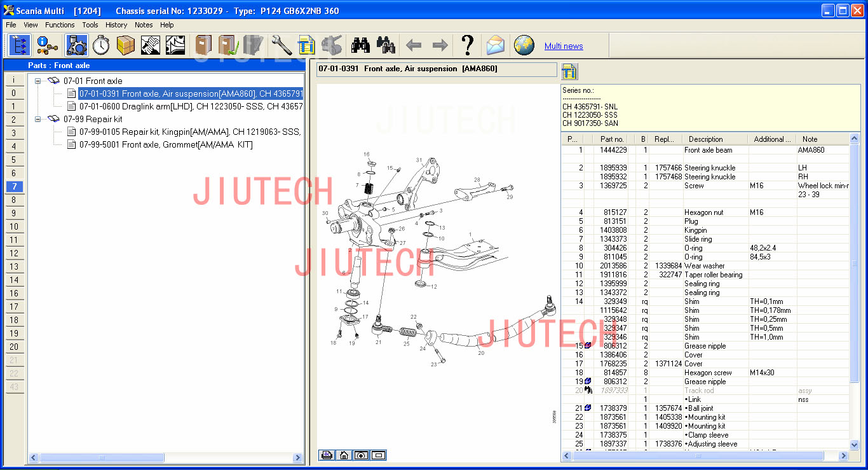
Task: Open the Functions menu
Action: (x=60, y=25)
